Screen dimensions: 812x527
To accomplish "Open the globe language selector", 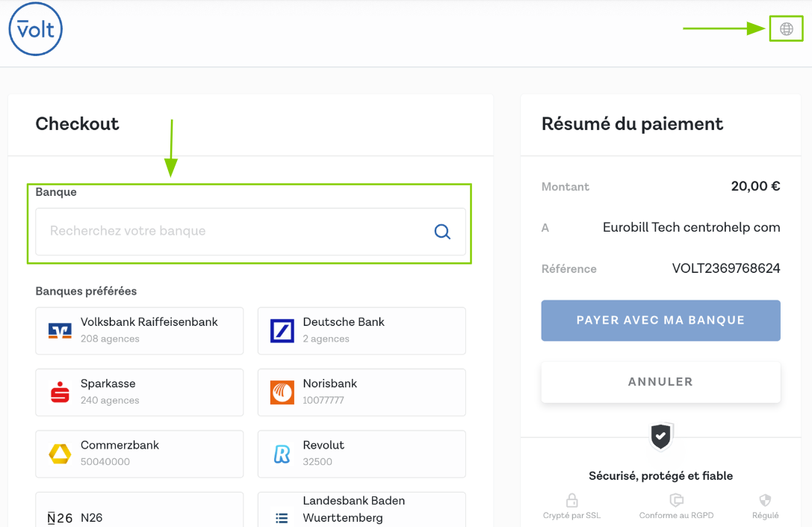I will (786, 29).
